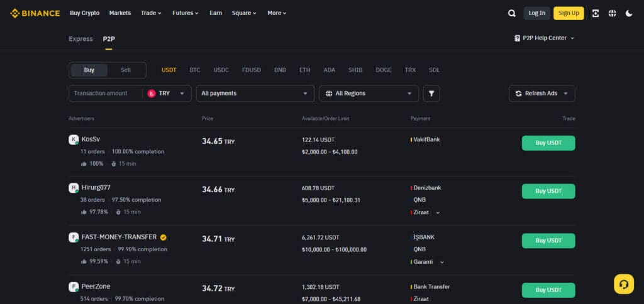Select the USDC coin tab

point(221,70)
